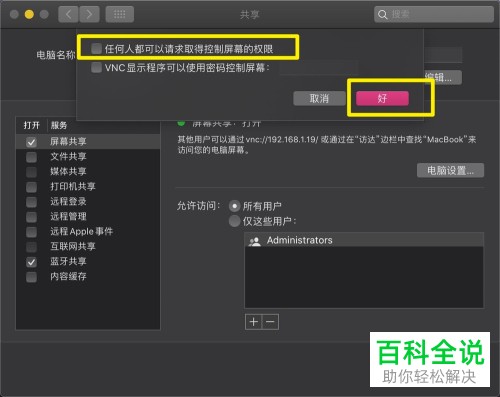Enable the 媒体共享 service checkbox
Screen dimensions: 500x397
pyautogui.click(x=31, y=172)
